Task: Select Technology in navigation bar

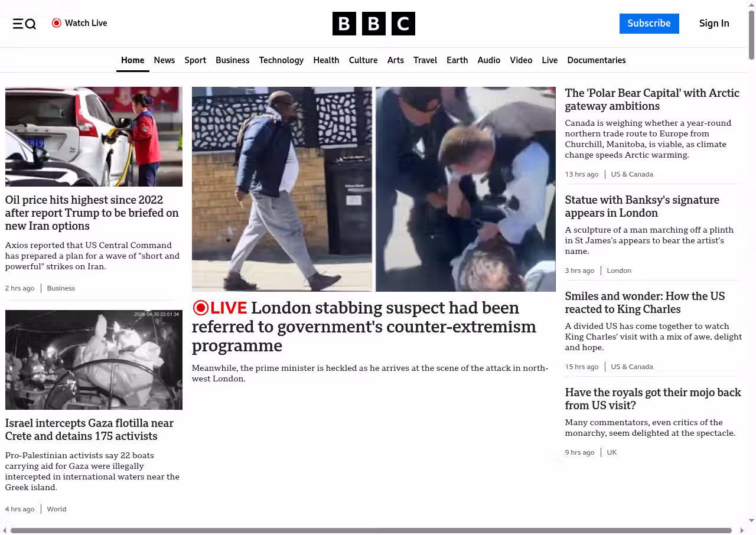Action: coord(281,60)
